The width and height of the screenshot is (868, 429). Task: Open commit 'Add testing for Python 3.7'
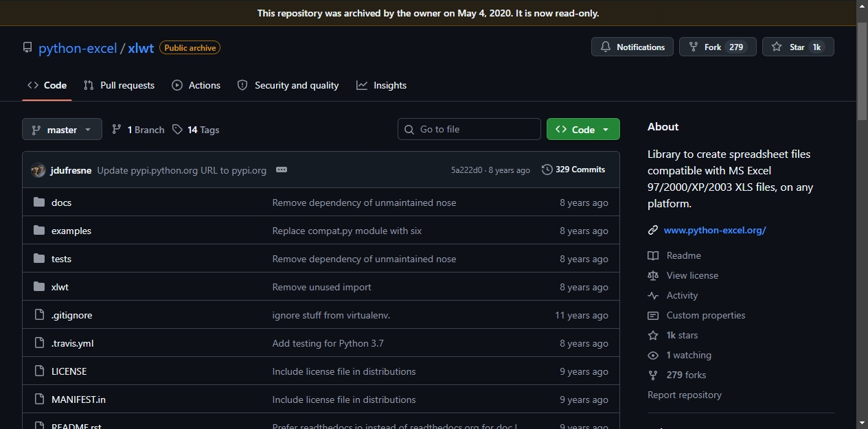tap(328, 343)
